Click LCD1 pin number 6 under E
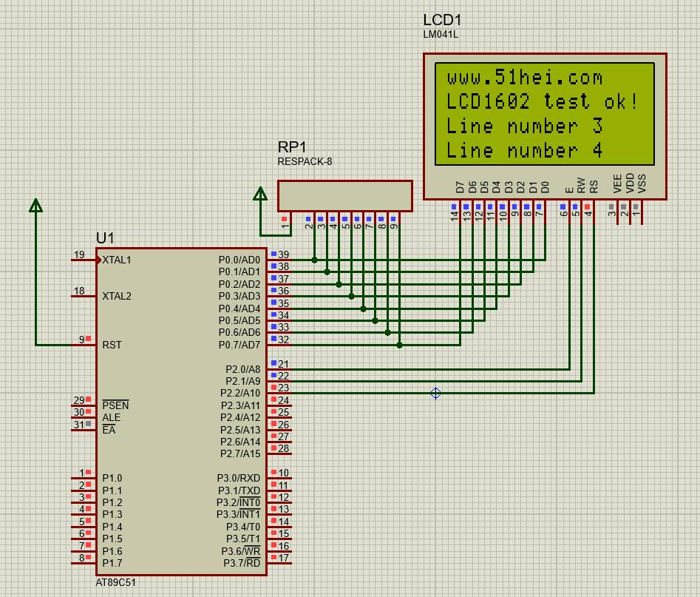 tap(563, 214)
